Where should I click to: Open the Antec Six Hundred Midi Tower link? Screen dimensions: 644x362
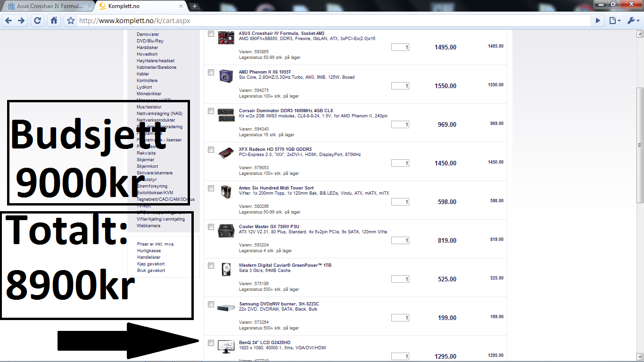pyautogui.click(x=276, y=188)
